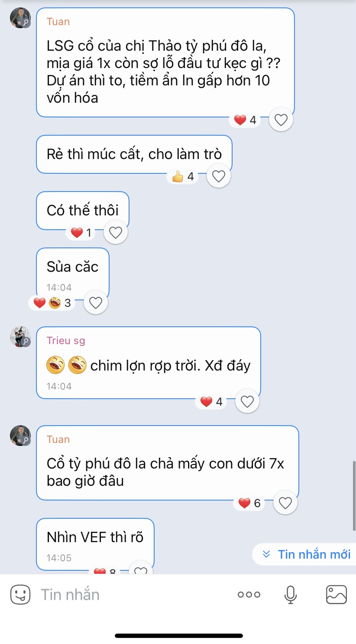
Task: Click the chat scrollbar indicator
Action: pos(354,496)
